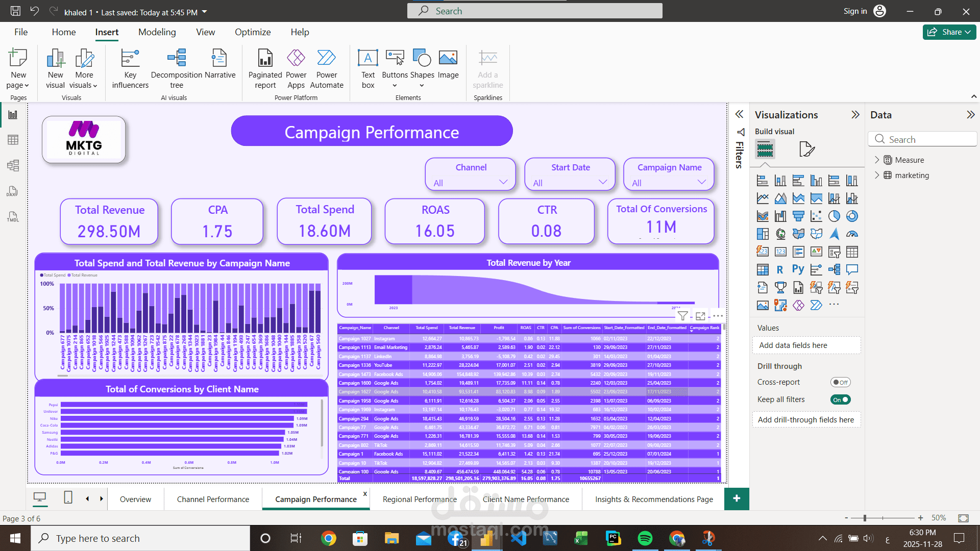Turn off Keep all filters toggle
The height and width of the screenshot is (551, 980).
840,399
